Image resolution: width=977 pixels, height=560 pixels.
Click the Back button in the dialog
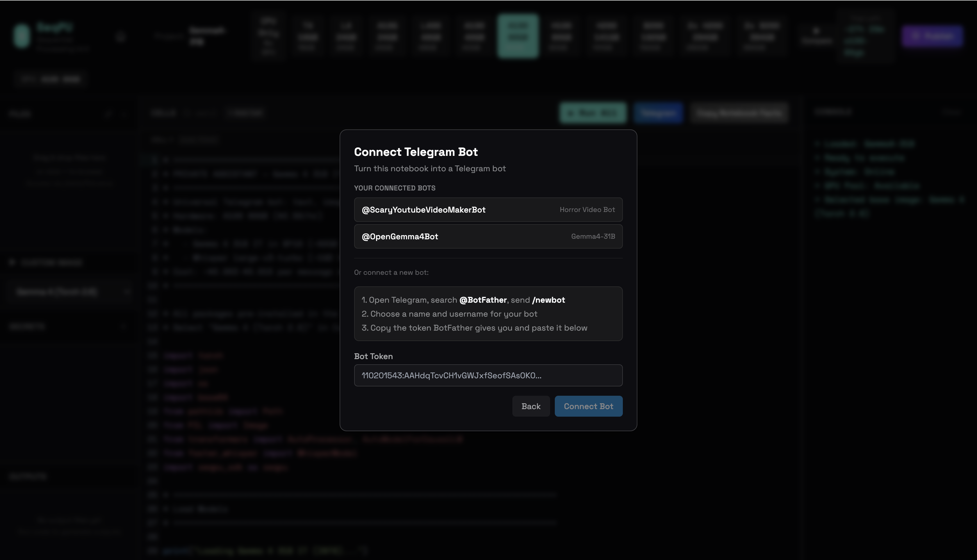click(x=531, y=406)
